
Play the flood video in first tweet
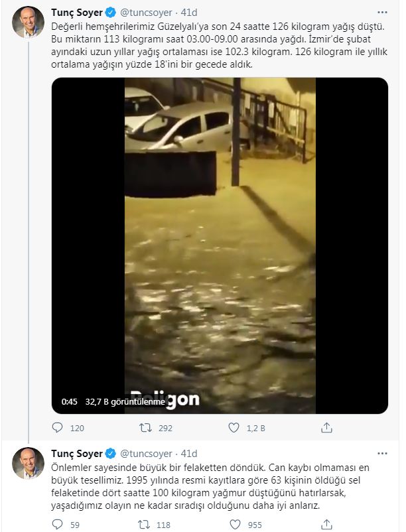[220, 245]
